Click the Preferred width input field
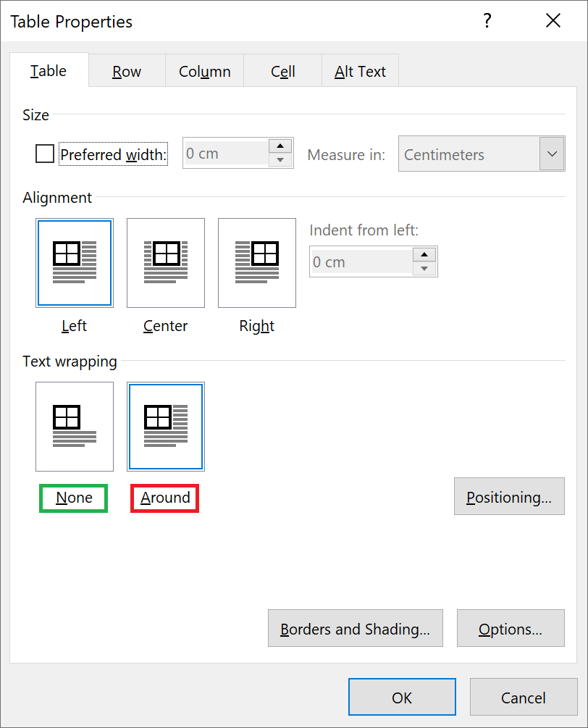The height and width of the screenshot is (728, 588). [x=225, y=154]
